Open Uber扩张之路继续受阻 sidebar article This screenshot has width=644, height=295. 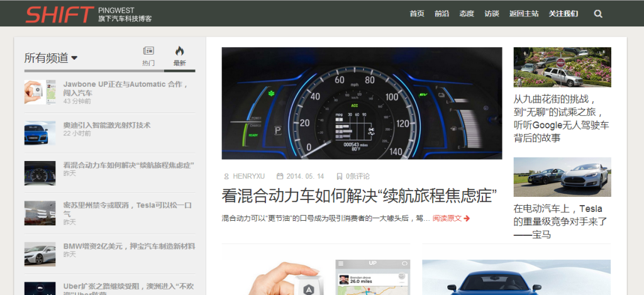(x=128, y=289)
